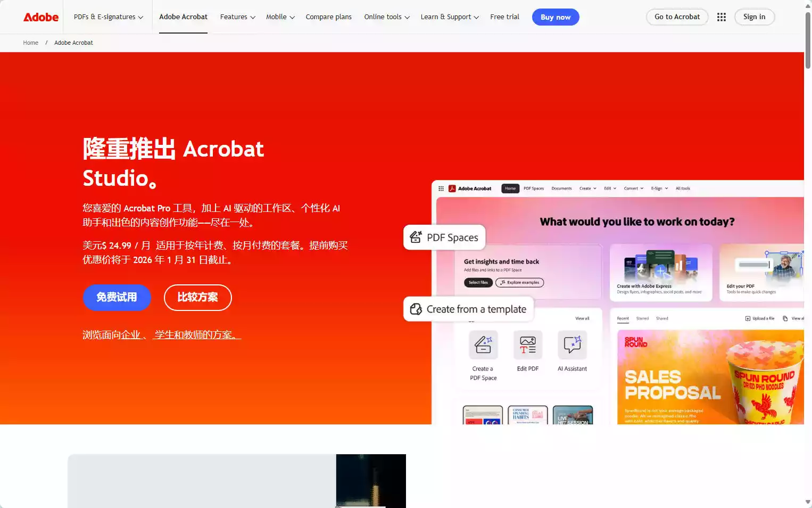
Task: Click the scrollbar down arrow
Action: pyautogui.click(x=808, y=502)
